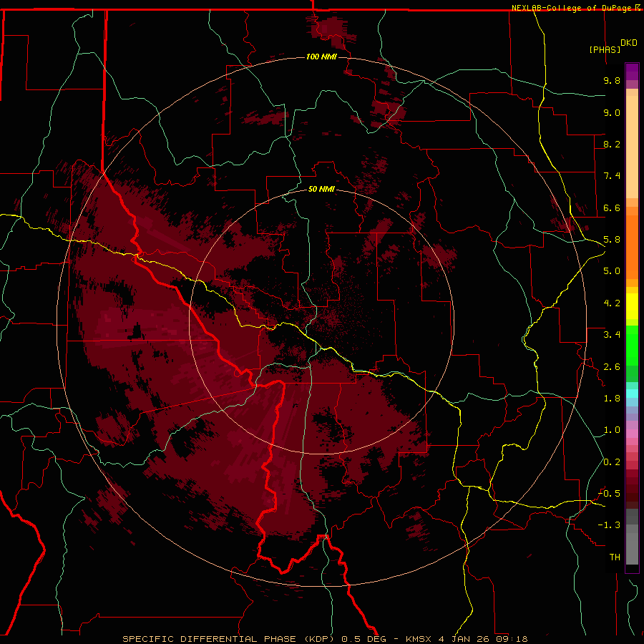Screen dimensions: 644x644
Task: Pick the bright green band on the color bar
Action: [632, 346]
